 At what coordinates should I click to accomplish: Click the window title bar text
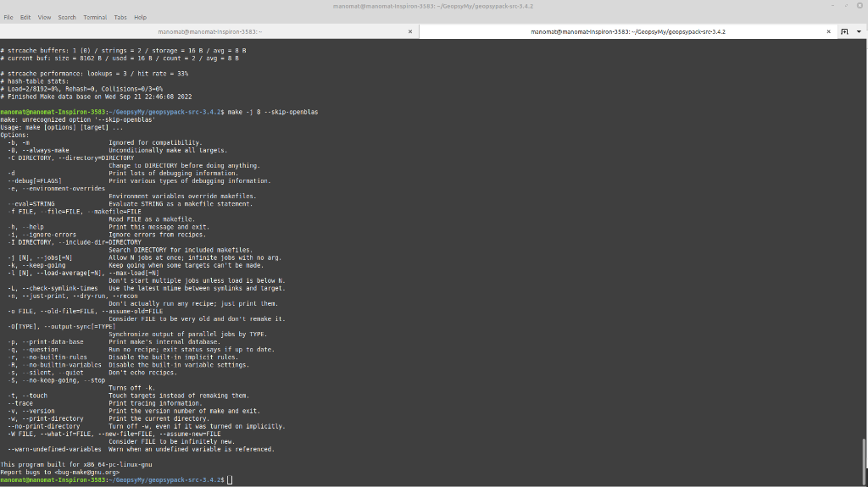pos(433,6)
